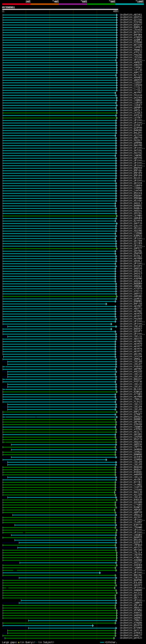
Task: Select the UniRef100_C6TDL5 label
Action: pos(131,113)
